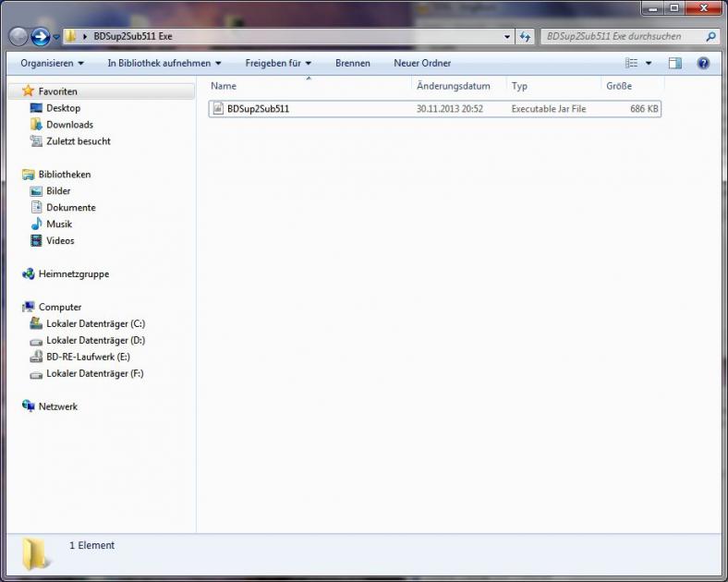Click In Bibliothek aufnehmen menu
Image resolution: width=728 pixels, height=582 pixels.
164,63
